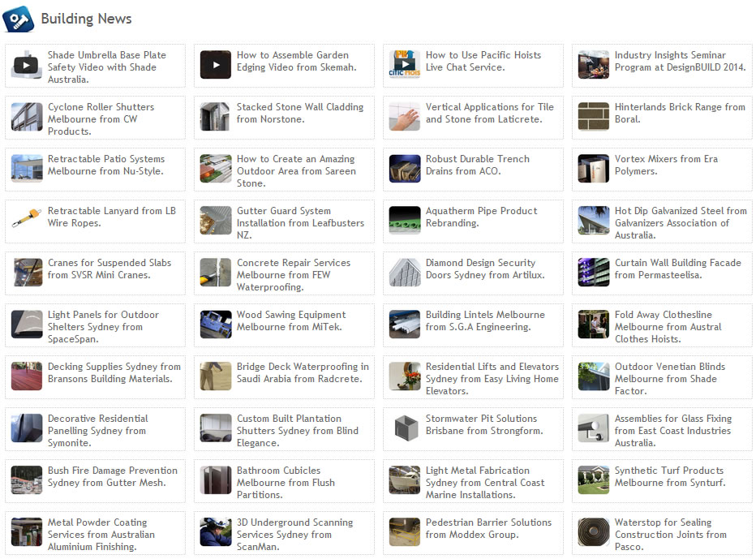Open the Fold Away Clothesline thumbnail
The height and width of the screenshot is (559, 756).
point(594,324)
